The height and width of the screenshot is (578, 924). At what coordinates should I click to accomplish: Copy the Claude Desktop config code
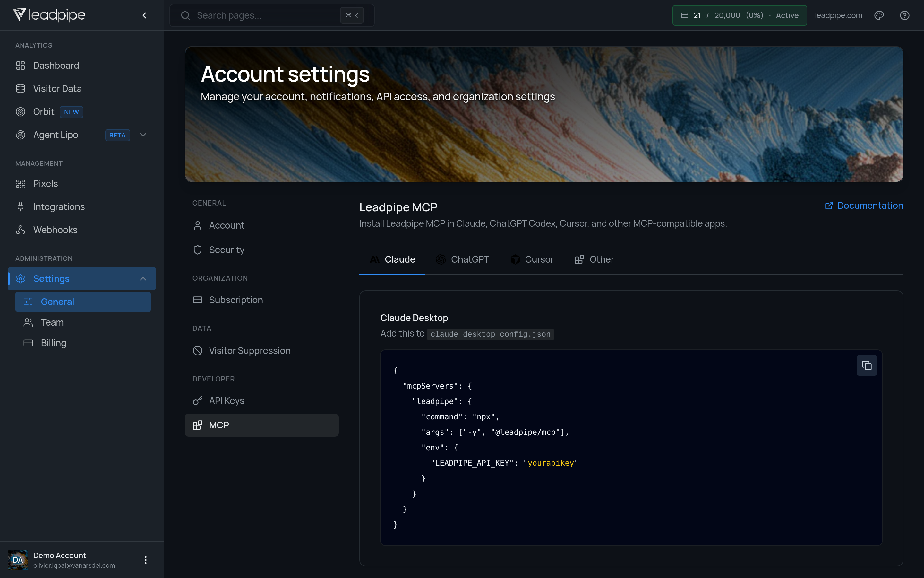[867, 366]
